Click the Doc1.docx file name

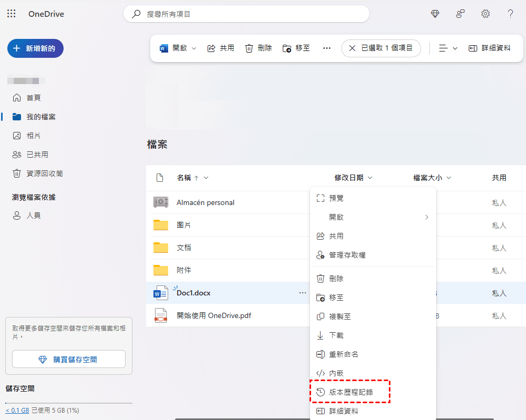click(193, 293)
